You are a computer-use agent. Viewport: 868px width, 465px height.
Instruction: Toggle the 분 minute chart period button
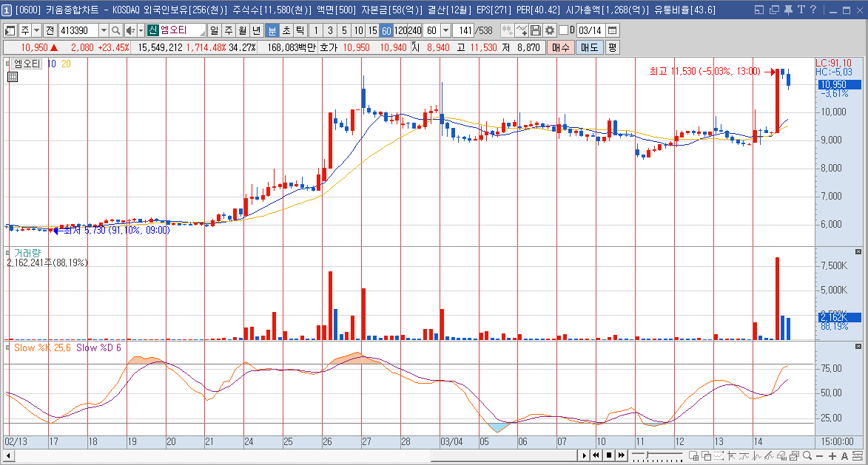click(272, 30)
